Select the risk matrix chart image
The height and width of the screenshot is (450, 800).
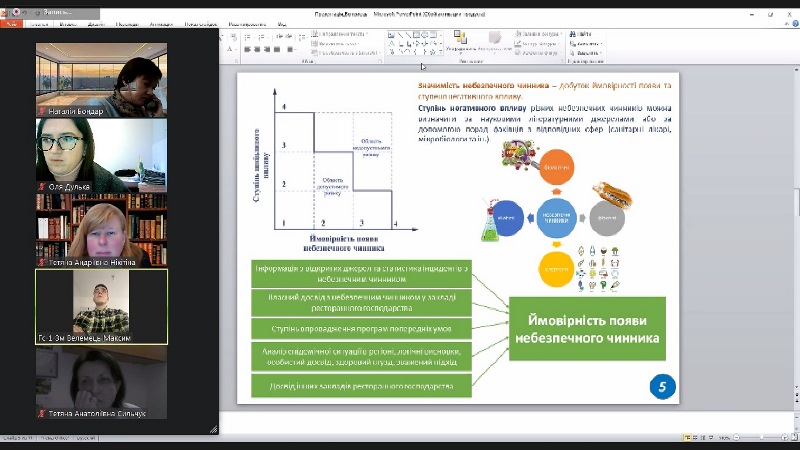pyautogui.click(x=335, y=171)
